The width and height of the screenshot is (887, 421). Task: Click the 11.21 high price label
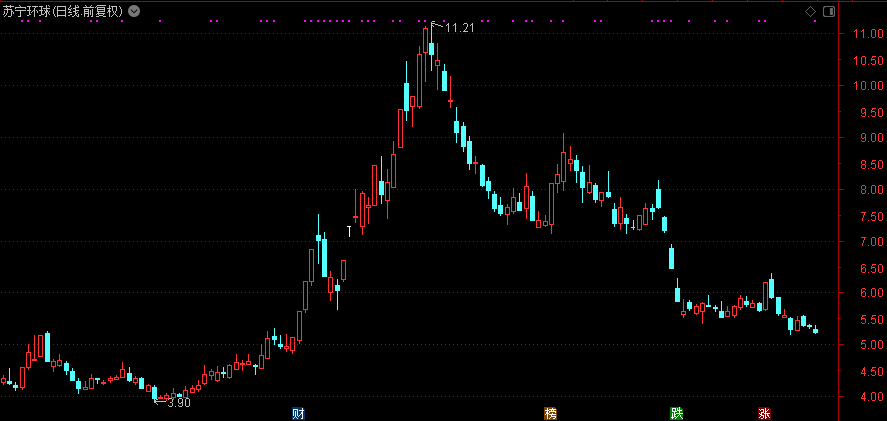(x=458, y=28)
